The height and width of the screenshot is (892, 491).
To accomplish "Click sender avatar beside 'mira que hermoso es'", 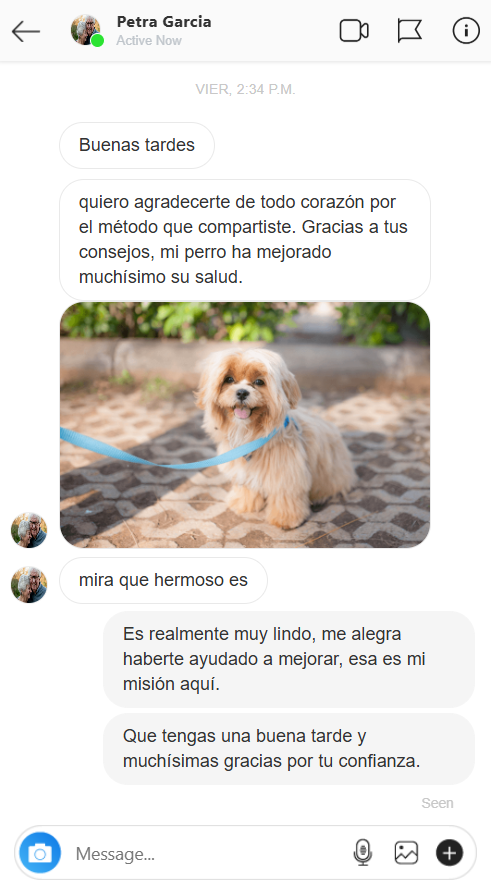I will (x=29, y=584).
